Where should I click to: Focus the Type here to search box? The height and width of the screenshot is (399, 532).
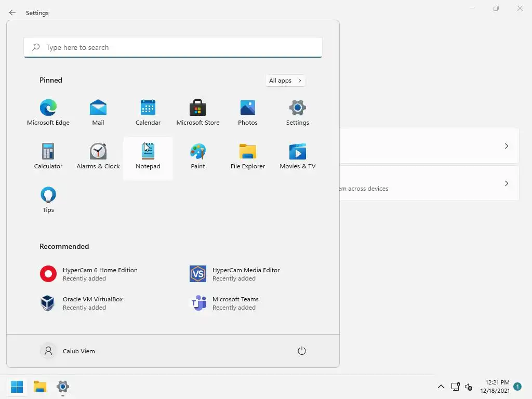[173, 47]
